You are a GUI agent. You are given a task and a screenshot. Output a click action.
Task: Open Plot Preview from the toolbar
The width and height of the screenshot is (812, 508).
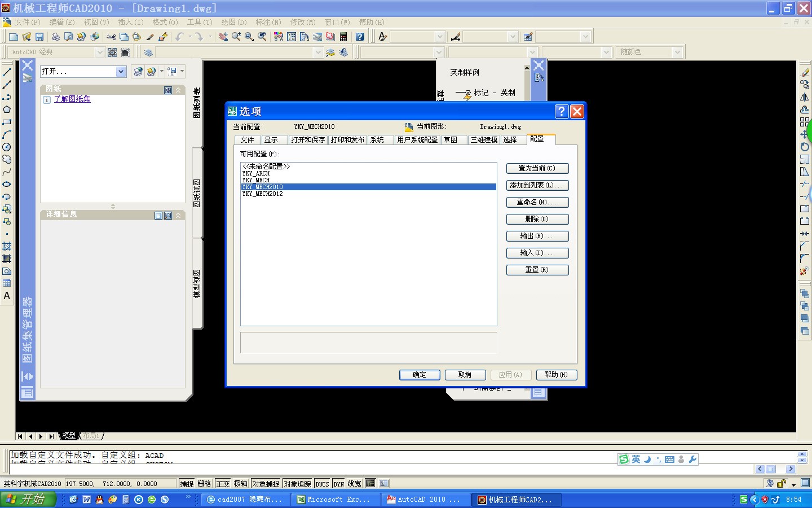(69, 37)
